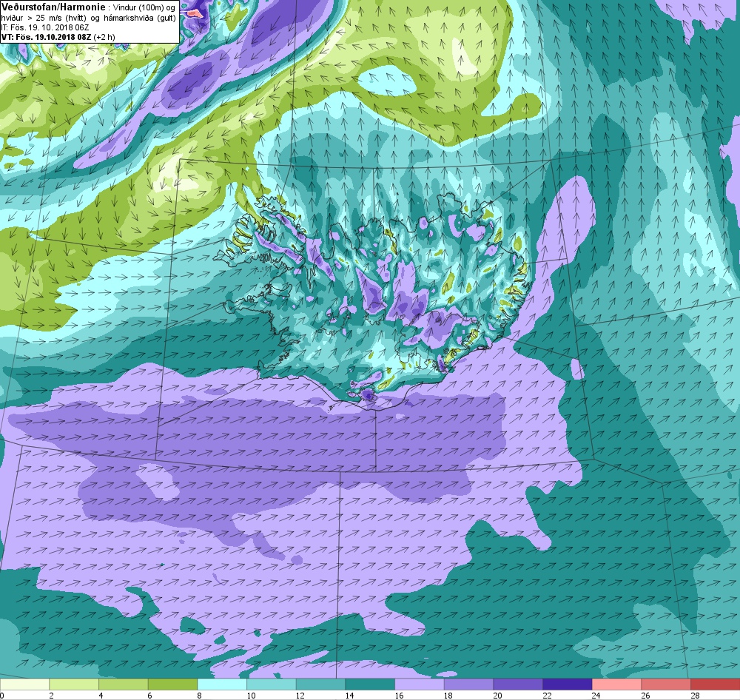Click the scale label '10'
The image size is (740, 700).
coord(251,696)
